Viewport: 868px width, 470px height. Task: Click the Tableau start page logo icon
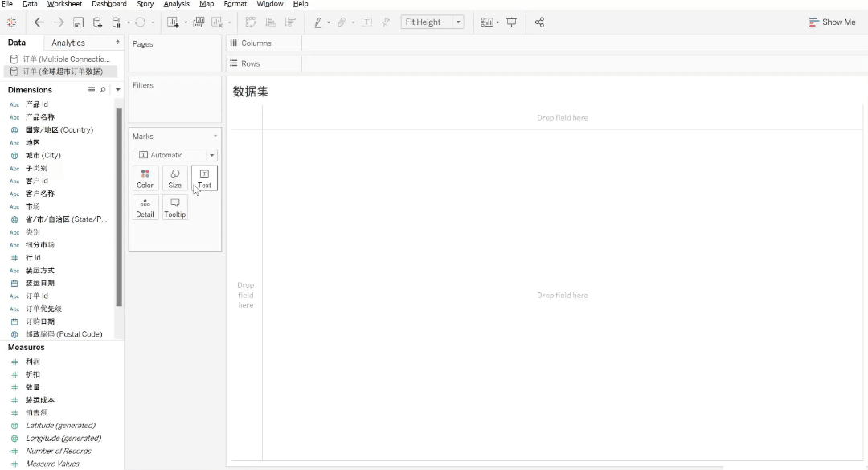tap(11, 22)
